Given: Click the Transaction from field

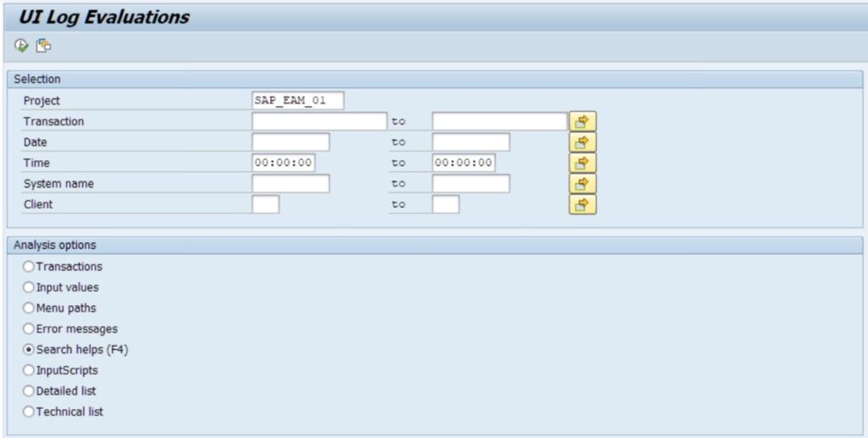Looking at the screenshot, I should [319, 122].
